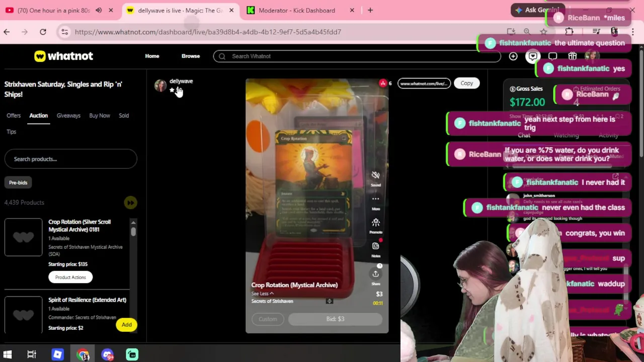Select Crop Rotation product thumbnail

coord(24,237)
